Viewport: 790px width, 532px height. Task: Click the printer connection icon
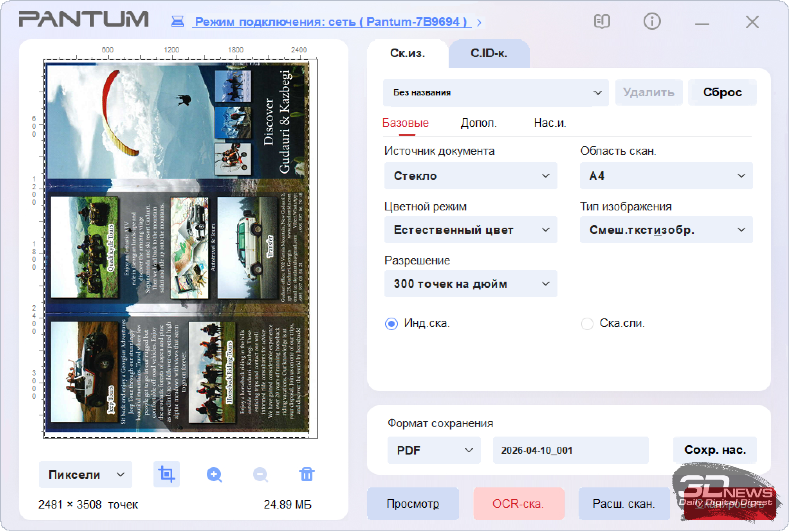click(178, 22)
